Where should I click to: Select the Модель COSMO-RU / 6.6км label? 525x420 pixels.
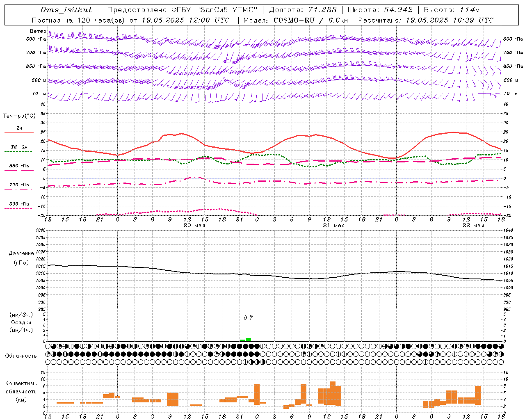(x=296, y=20)
